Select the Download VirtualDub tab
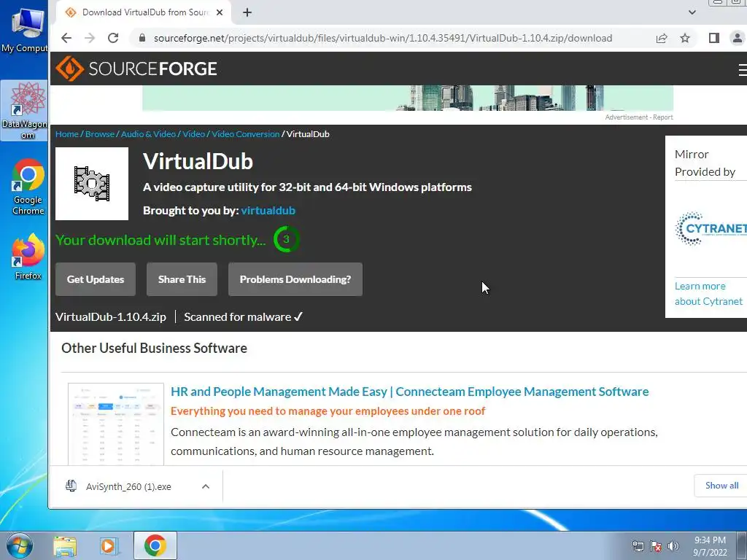Screen dimensions: 747x560 coord(144,12)
